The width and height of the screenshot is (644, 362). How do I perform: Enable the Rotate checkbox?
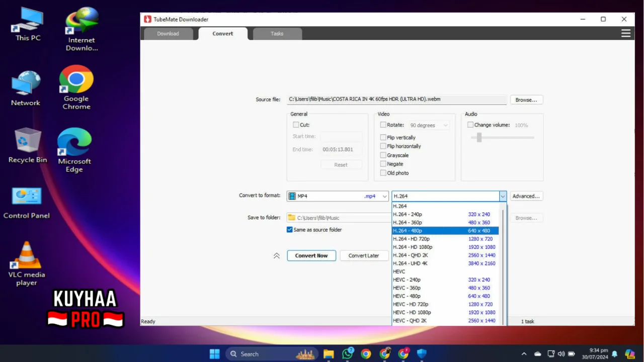point(383,125)
